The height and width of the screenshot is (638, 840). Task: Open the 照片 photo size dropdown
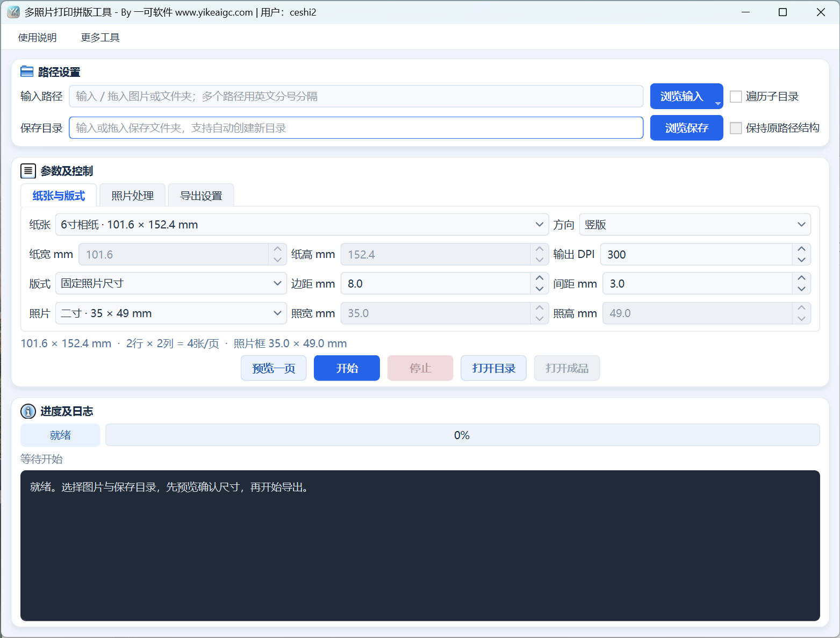(x=171, y=313)
